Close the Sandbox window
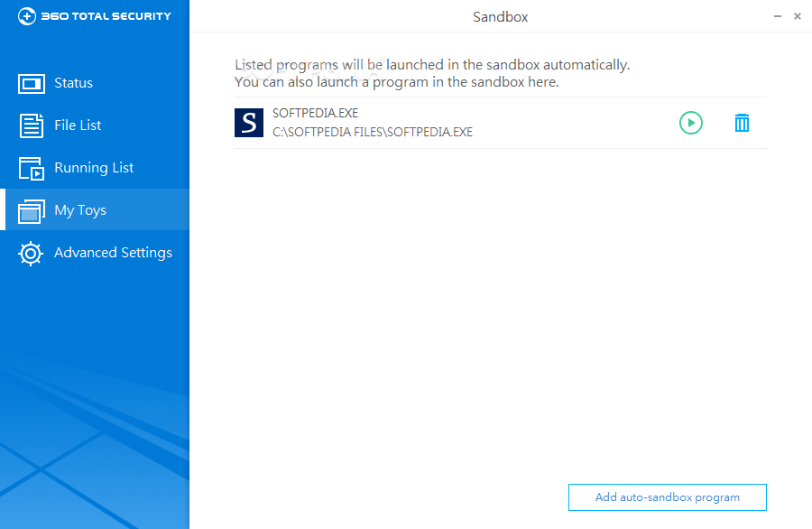 [798, 16]
